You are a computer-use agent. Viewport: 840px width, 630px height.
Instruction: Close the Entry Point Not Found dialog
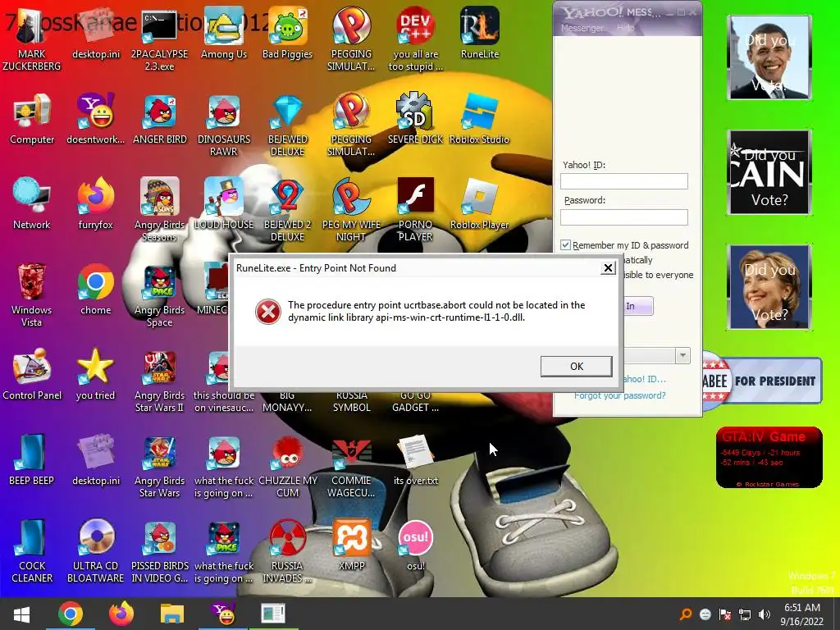click(x=608, y=268)
